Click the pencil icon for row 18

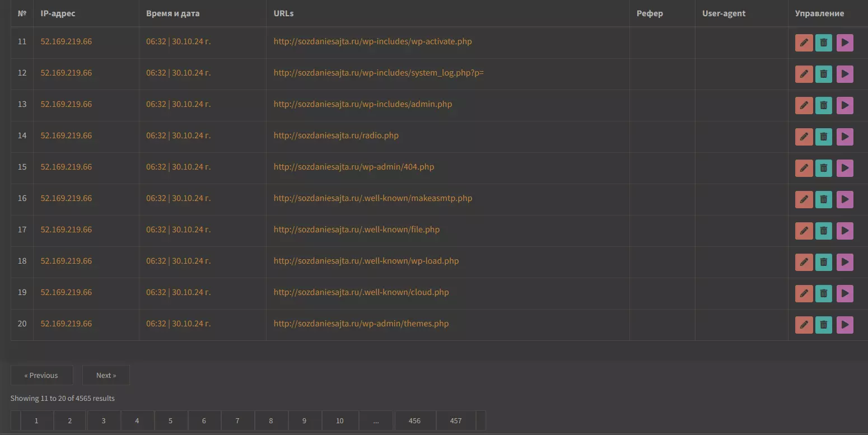804,262
